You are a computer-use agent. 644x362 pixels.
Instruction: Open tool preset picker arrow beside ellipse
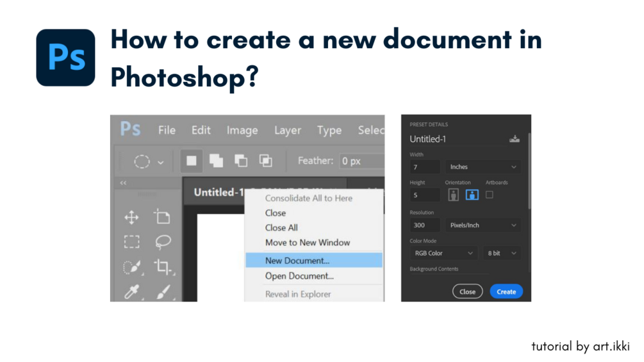tap(161, 163)
